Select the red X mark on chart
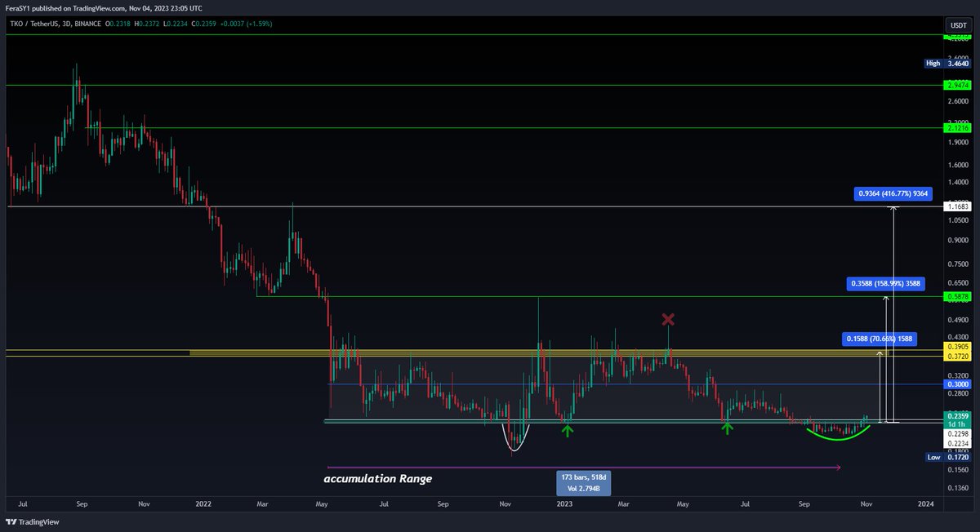Image resolution: width=980 pixels, height=532 pixels. pos(668,319)
